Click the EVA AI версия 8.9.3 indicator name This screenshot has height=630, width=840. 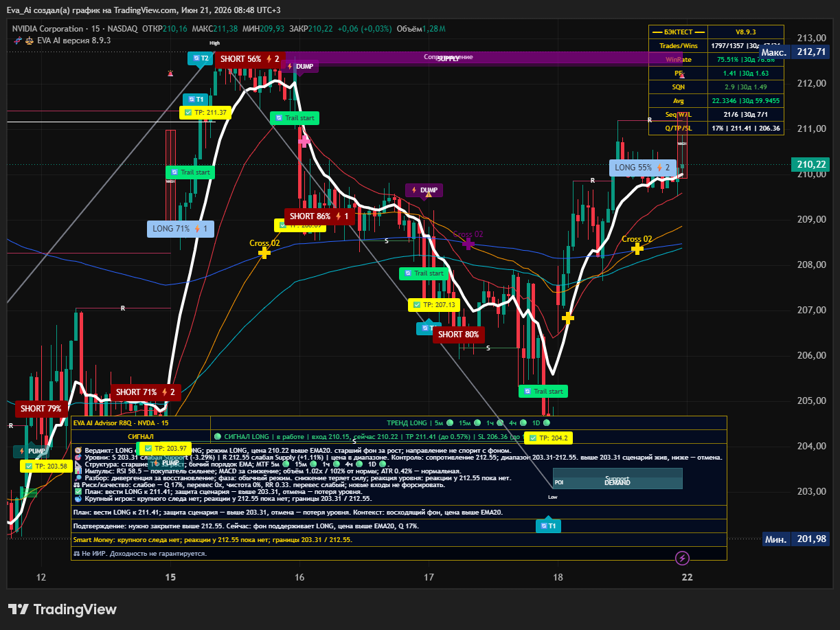click(73, 41)
